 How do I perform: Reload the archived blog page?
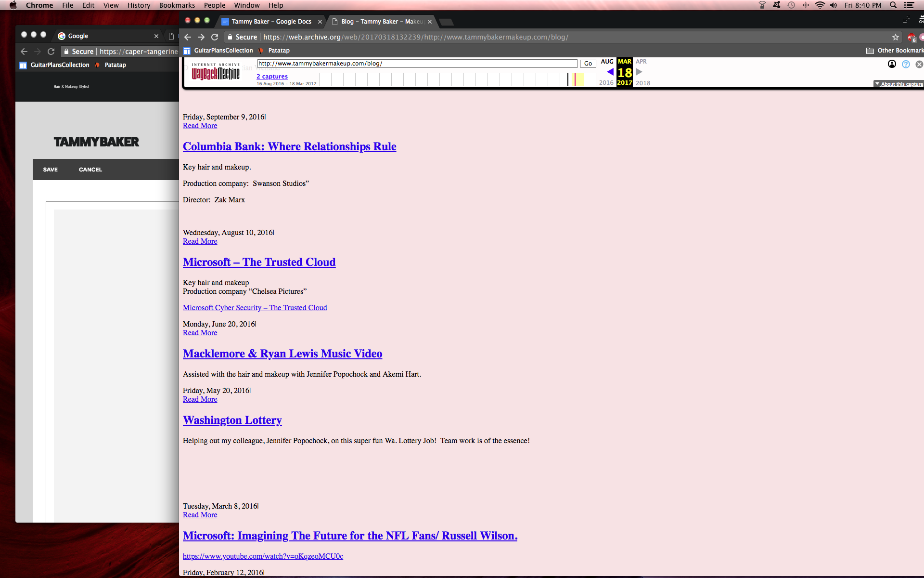215,37
